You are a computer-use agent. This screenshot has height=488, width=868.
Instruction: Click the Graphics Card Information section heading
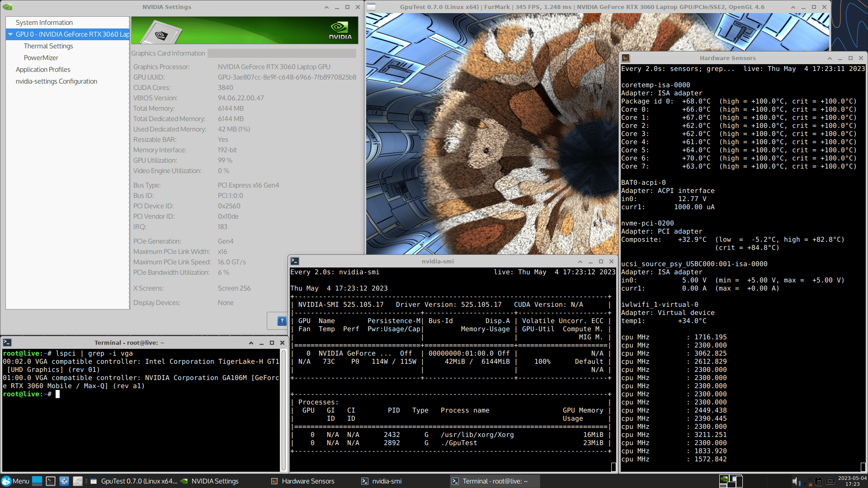pyautogui.click(x=168, y=53)
